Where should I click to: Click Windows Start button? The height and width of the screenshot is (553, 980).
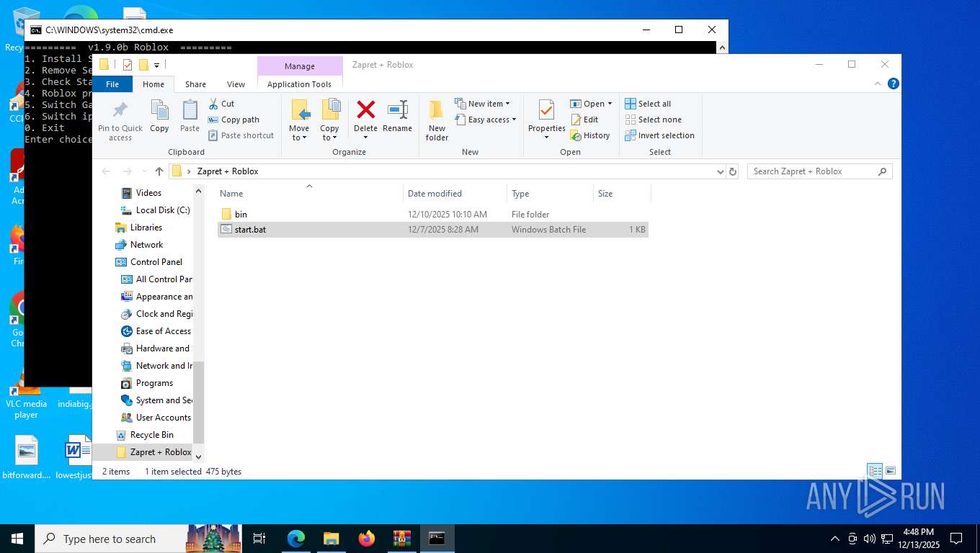click(x=17, y=539)
